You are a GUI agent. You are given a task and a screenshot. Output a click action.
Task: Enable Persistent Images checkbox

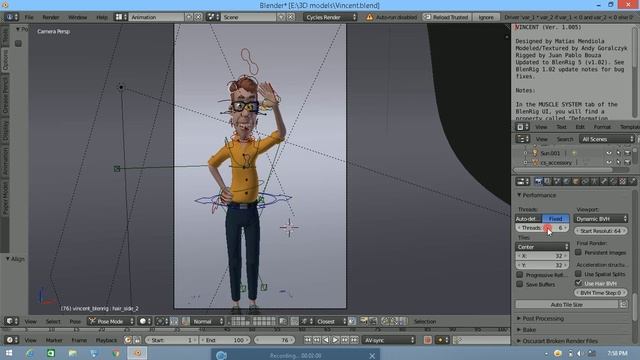(578, 252)
